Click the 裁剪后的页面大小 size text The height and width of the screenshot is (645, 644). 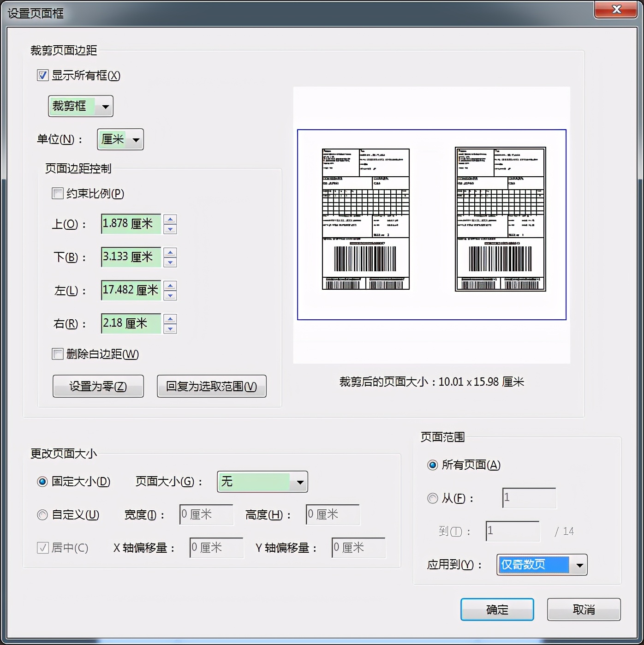[x=432, y=382]
